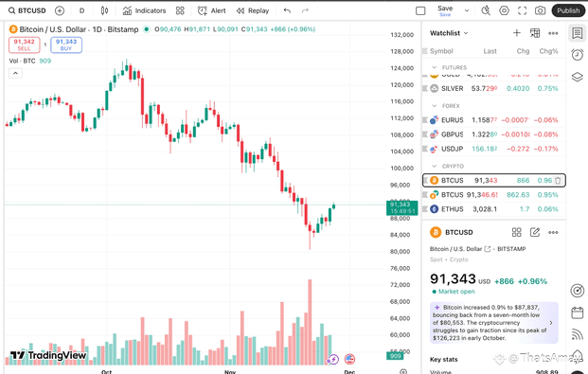Open chart settings hexagon icon

pyautogui.click(x=504, y=10)
